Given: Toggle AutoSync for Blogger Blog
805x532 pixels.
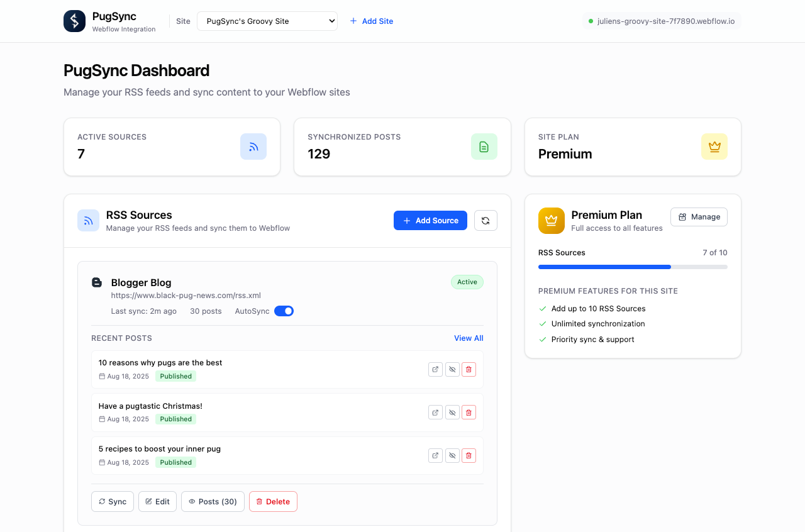Looking at the screenshot, I should click(x=284, y=311).
